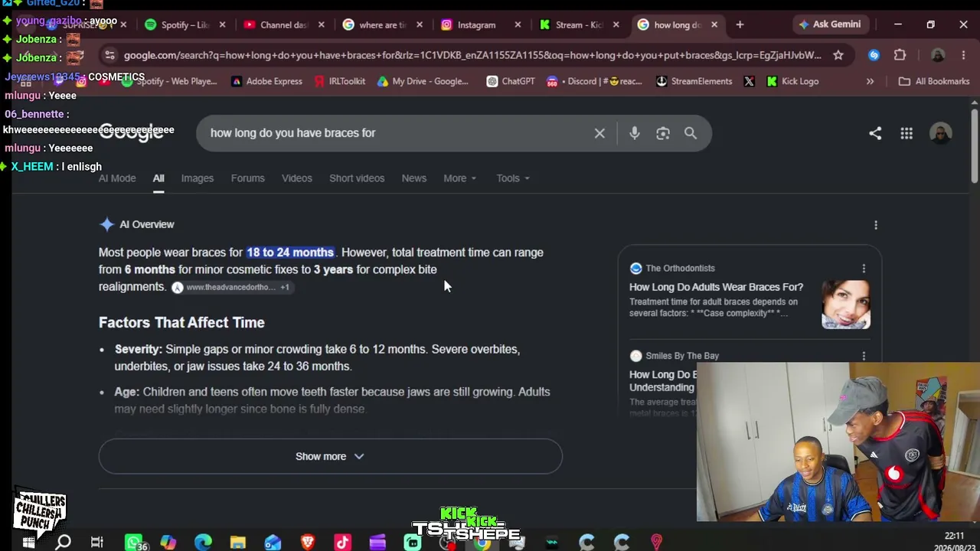Viewport: 980px width, 551px height.
Task: Start voice search with the microphone icon
Action: (635, 133)
